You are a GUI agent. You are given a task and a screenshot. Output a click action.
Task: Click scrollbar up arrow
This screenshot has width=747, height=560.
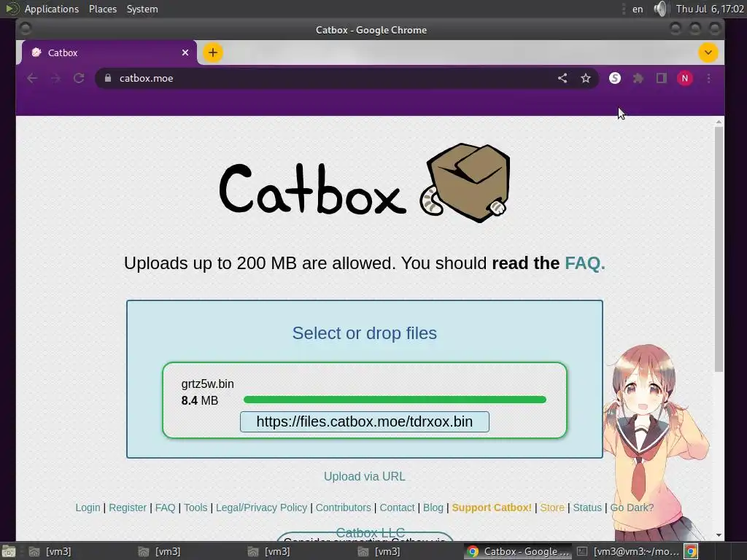pyautogui.click(x=719, y=122)
